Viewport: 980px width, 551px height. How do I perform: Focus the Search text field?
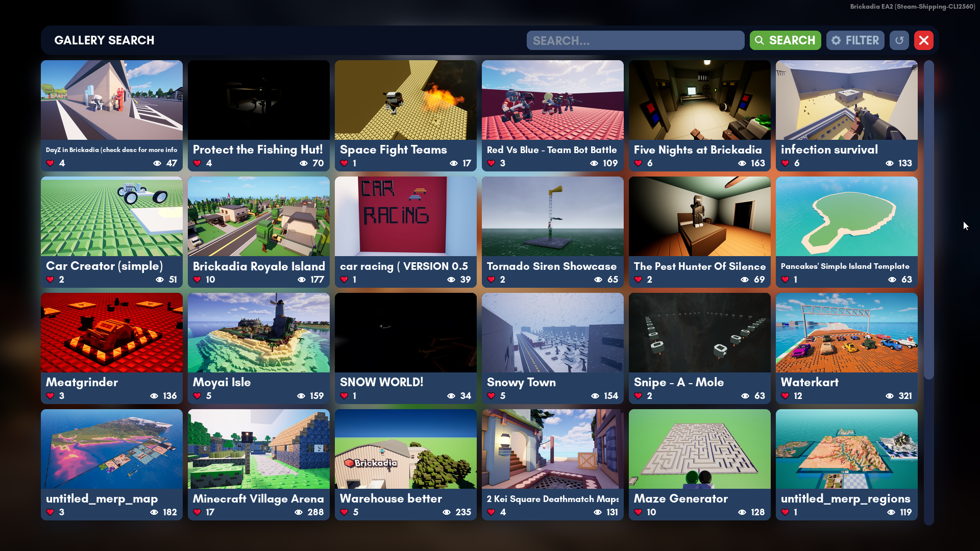point(635,40)
